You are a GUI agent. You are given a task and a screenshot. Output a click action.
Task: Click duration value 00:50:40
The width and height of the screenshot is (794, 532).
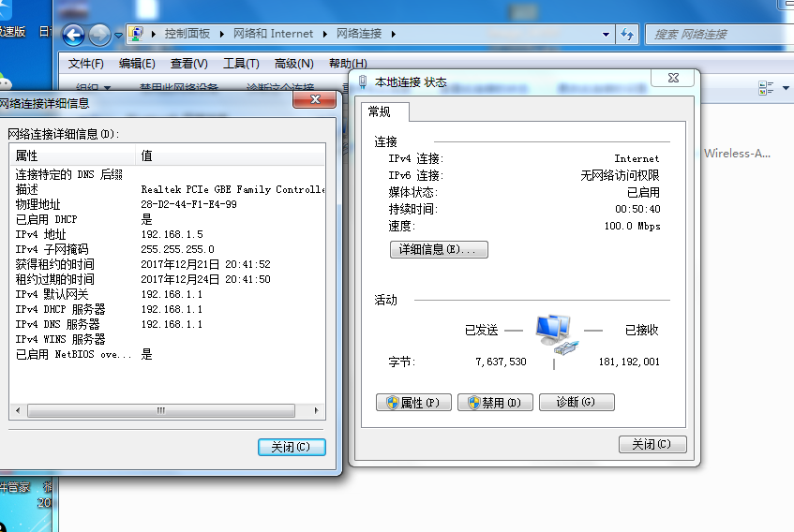637,209
